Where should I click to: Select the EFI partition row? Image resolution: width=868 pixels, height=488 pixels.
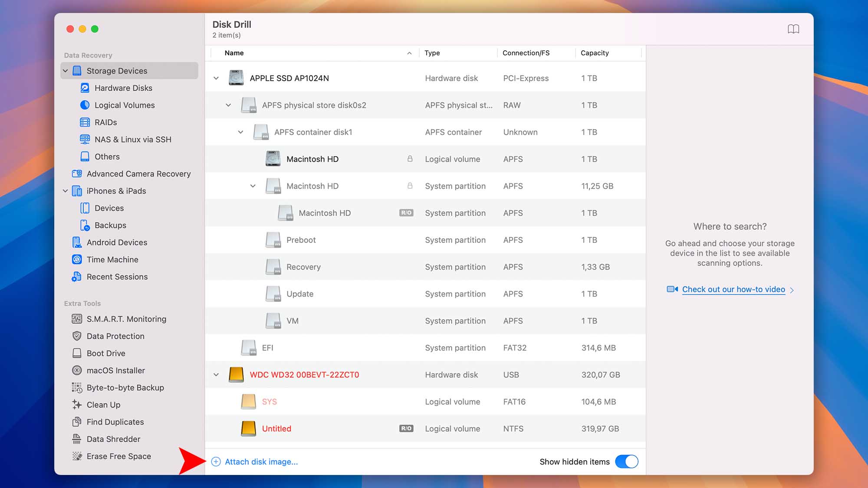425,347
